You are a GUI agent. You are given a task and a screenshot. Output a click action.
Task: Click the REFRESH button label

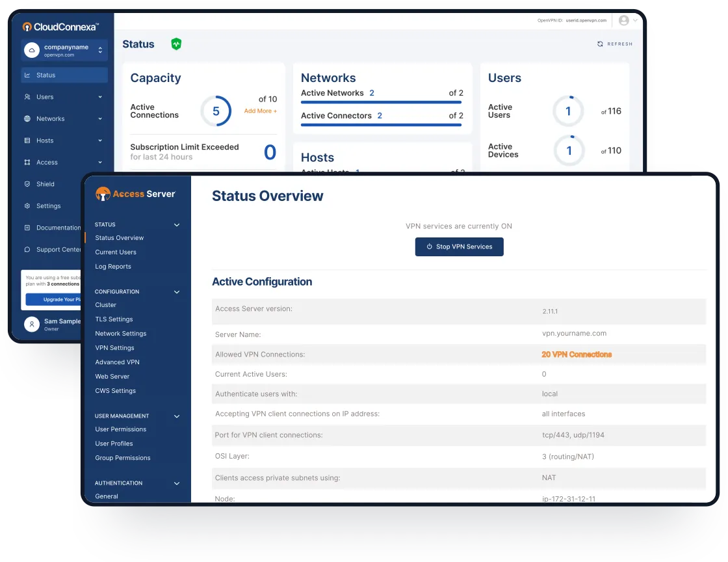tap(620, 44)
